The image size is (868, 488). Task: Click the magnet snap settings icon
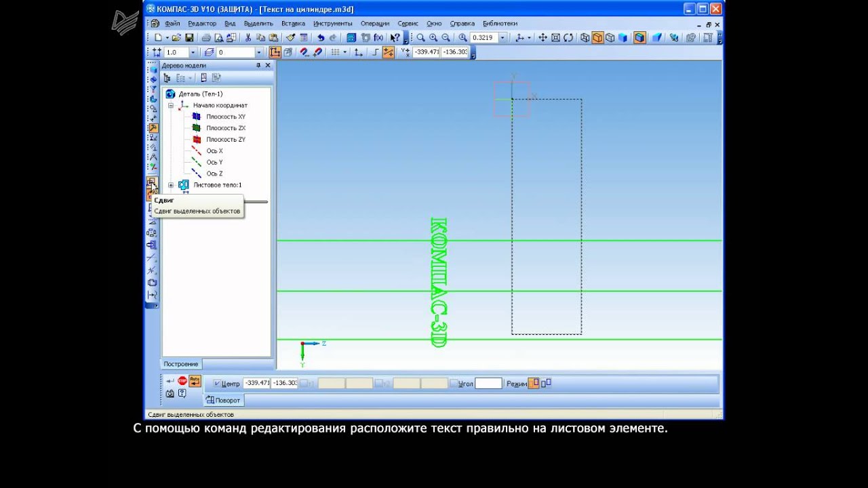pos(304,52)
